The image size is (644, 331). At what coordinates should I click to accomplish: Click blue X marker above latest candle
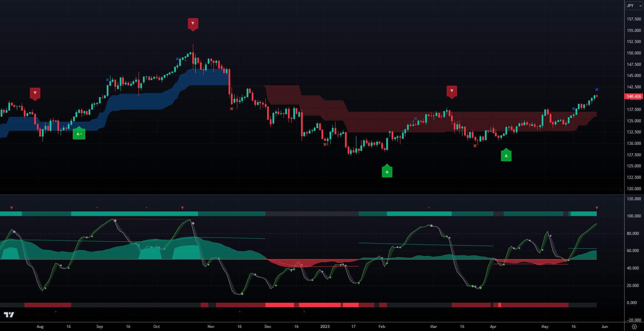(597, 90)
